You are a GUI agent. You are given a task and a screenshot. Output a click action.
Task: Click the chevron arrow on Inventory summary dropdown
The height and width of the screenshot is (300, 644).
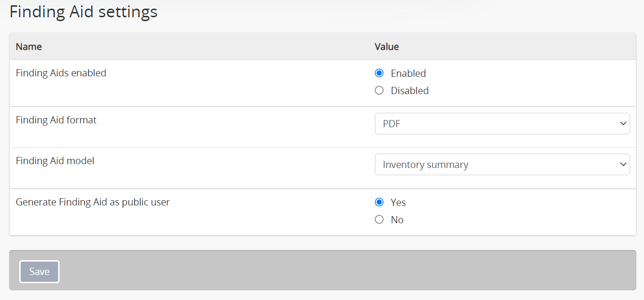click(623, 165)
